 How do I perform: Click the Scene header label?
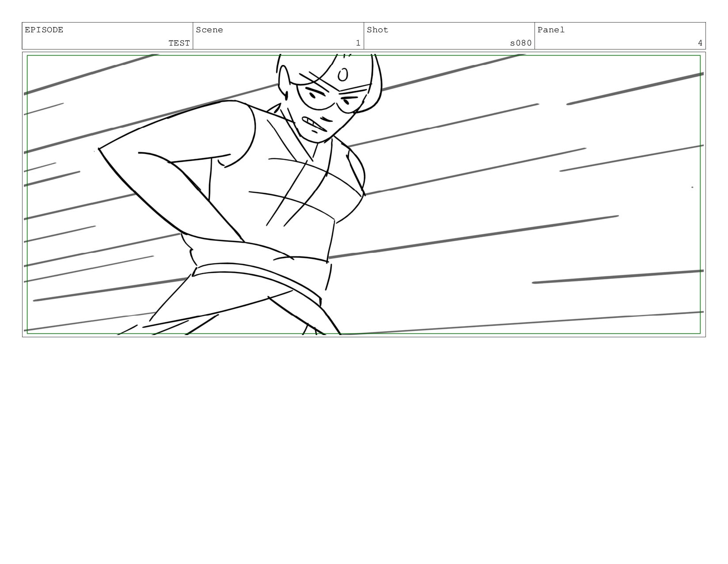tap(209, 30)
